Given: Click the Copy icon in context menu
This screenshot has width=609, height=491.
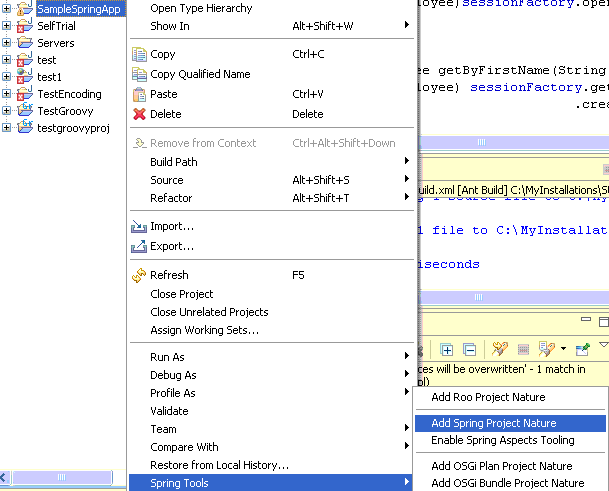Looking at the screenshot, I should tap(139, 54).
